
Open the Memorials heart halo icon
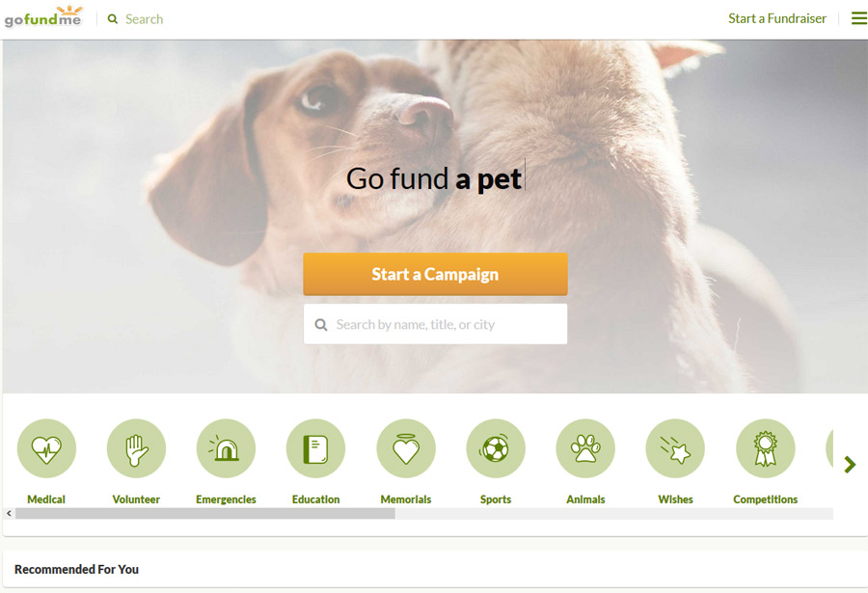click(406, 448)
